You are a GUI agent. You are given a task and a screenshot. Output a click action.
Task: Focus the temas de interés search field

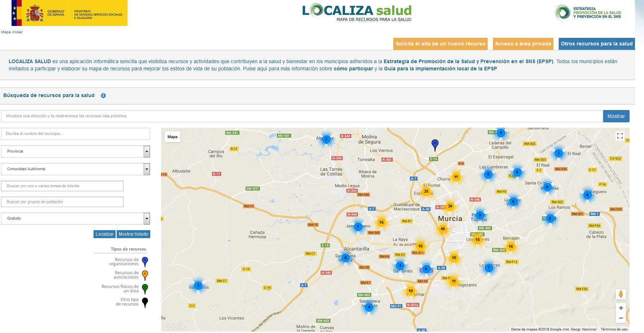[62, 186]
